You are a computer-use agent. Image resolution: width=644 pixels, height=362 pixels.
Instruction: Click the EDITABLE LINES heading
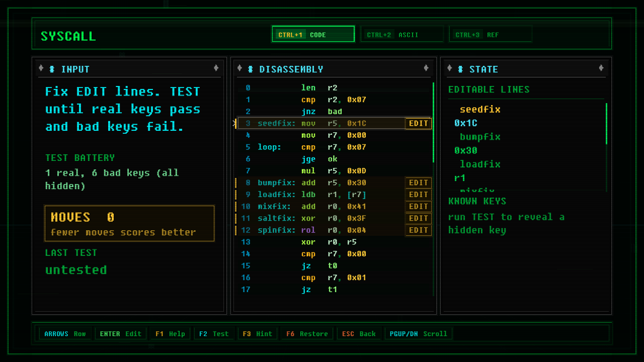click(x=489, y=89)
